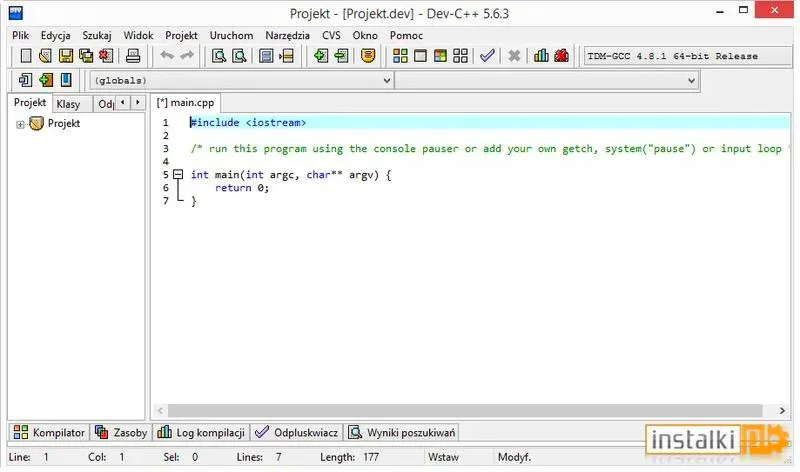This screenshot has height=472, width=800.
Task: Save the current file with floppy icon
Action: click(66, 56)
